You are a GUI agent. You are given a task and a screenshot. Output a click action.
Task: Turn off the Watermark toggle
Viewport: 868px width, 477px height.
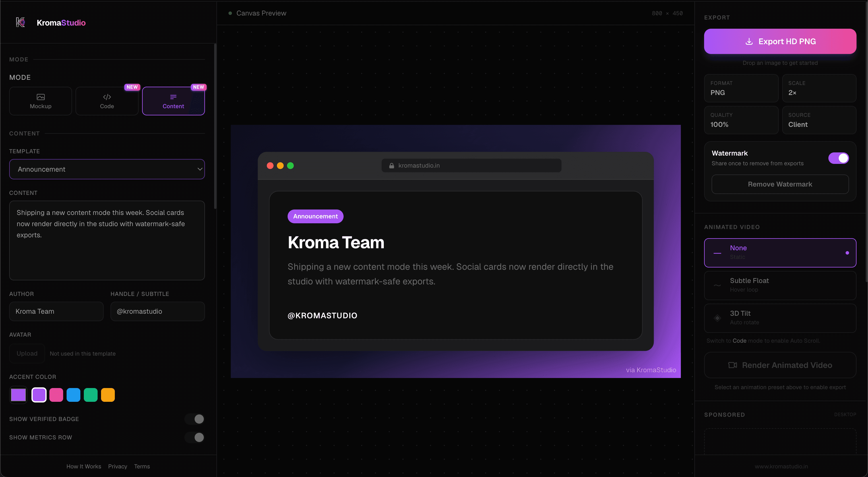(x=838, y=158)
